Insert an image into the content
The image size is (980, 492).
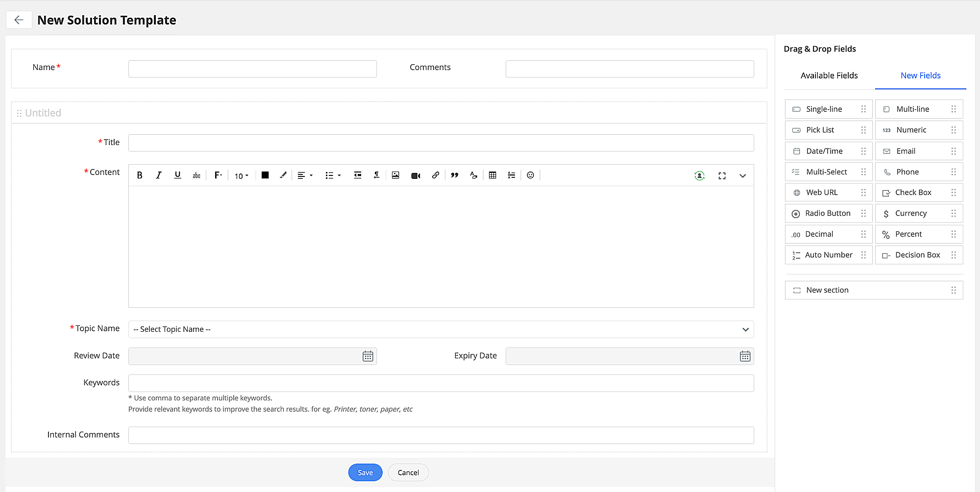click(x=395, y=175)
